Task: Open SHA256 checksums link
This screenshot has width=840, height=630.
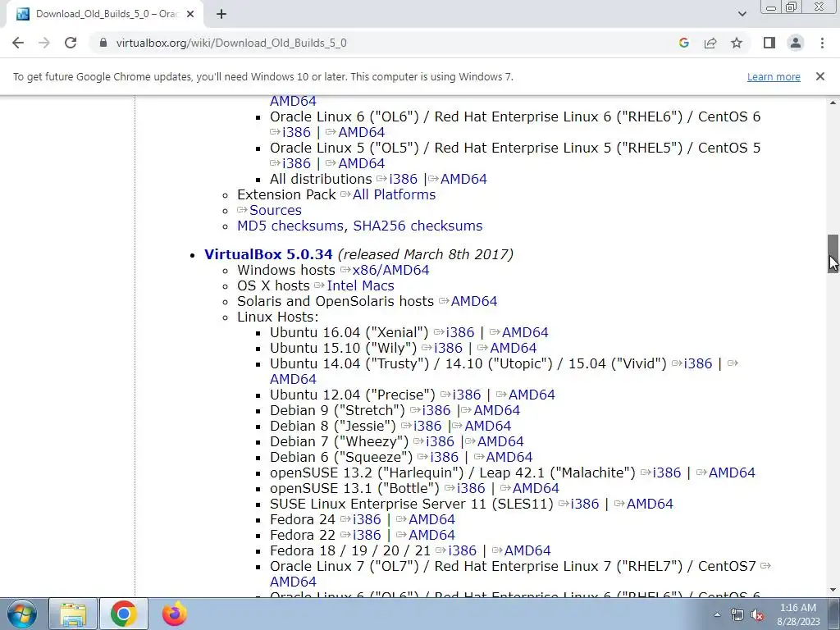Action: click(418, 226)
